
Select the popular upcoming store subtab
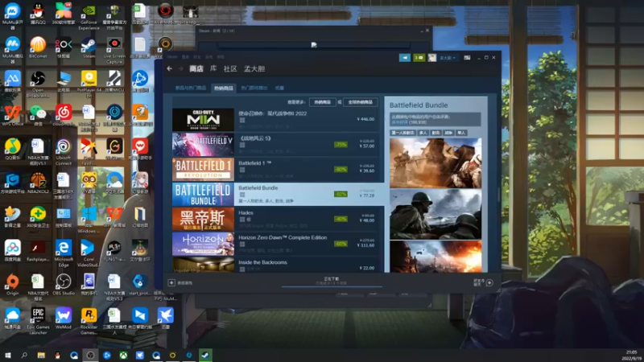point(254,88)
